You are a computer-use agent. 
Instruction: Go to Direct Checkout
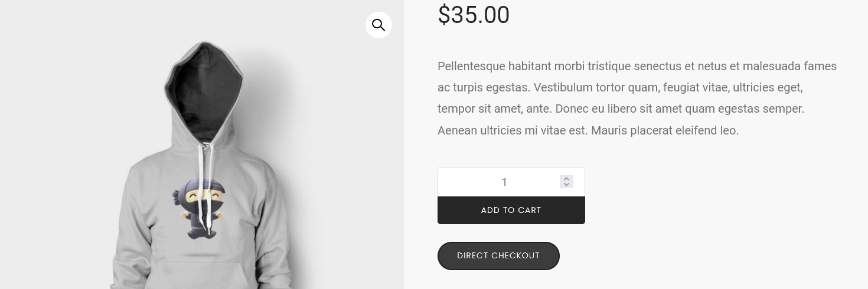coord(498,256)
